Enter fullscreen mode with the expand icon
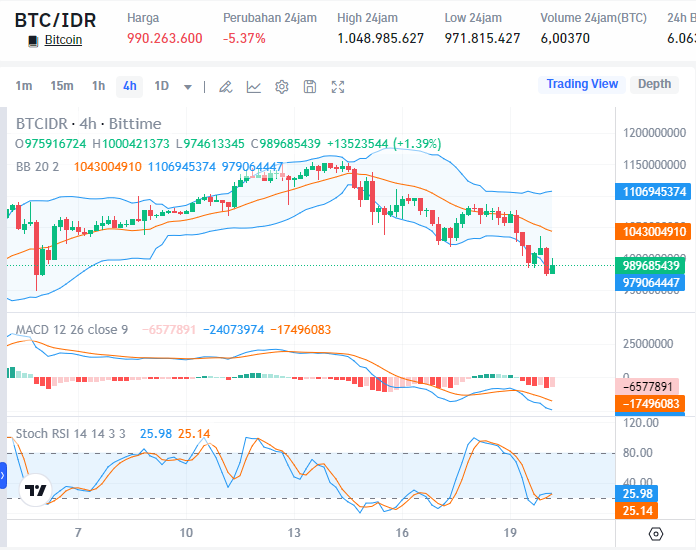 tap(338, 87)
